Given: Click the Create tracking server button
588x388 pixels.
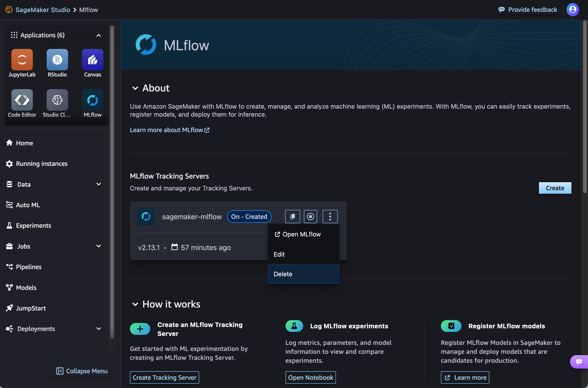Looking at the screenshot, I should click(164, 377).
